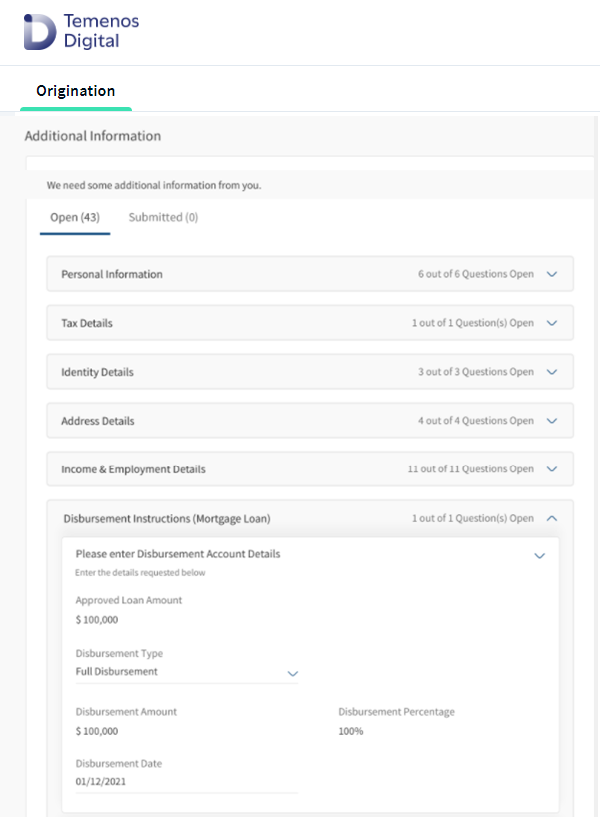Viewport: 600px width, 822px height.
Task: Click '4 out of 4 Questions Open'
Action: click(476, 420)
